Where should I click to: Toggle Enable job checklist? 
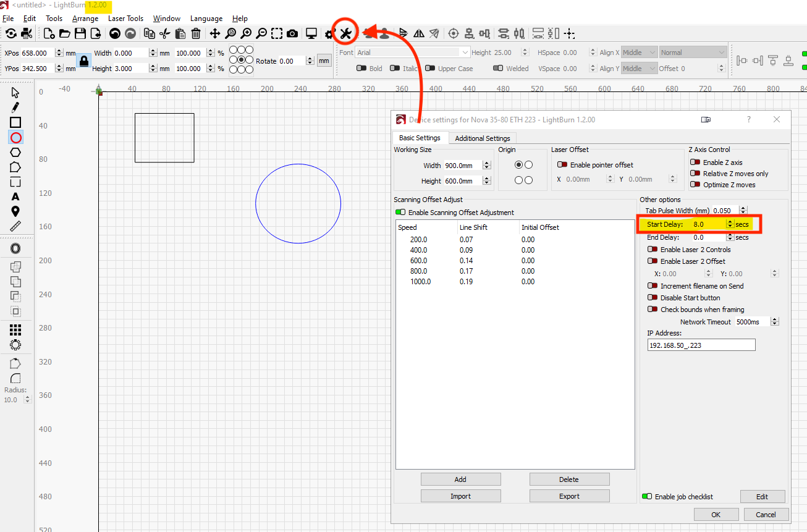pyautogui.click(x=647, y=497)
